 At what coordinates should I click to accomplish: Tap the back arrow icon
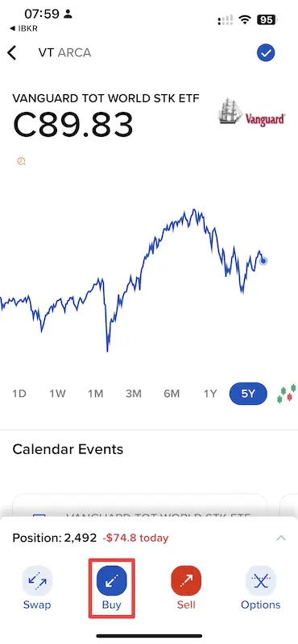pyautogui.click(x=12, y=53)
